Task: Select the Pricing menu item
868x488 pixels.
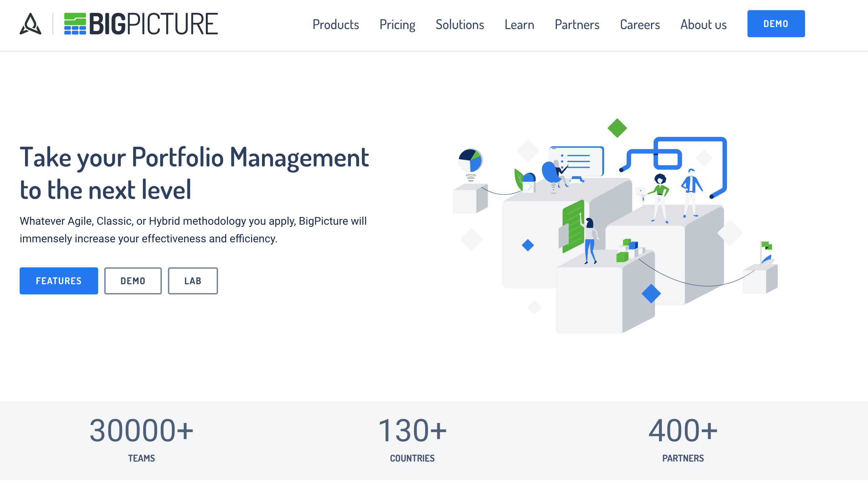Action: (x=398, y=24)
